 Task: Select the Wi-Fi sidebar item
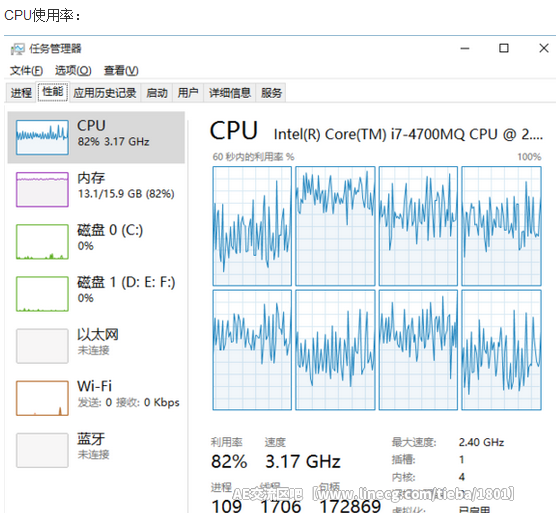[96, 398]
